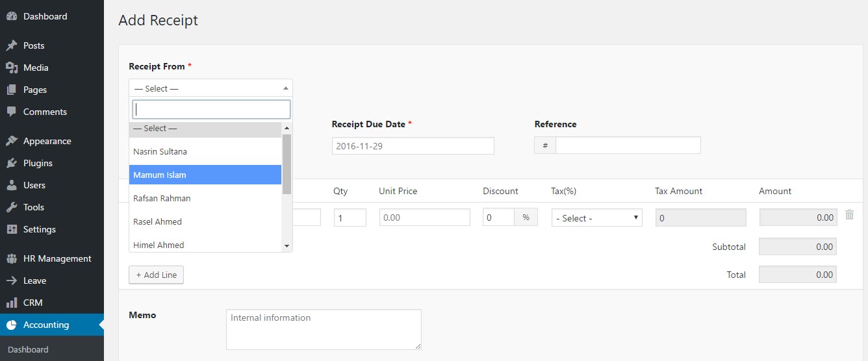
Task: Click the line Amount field
Action: [x=798, y=218]
